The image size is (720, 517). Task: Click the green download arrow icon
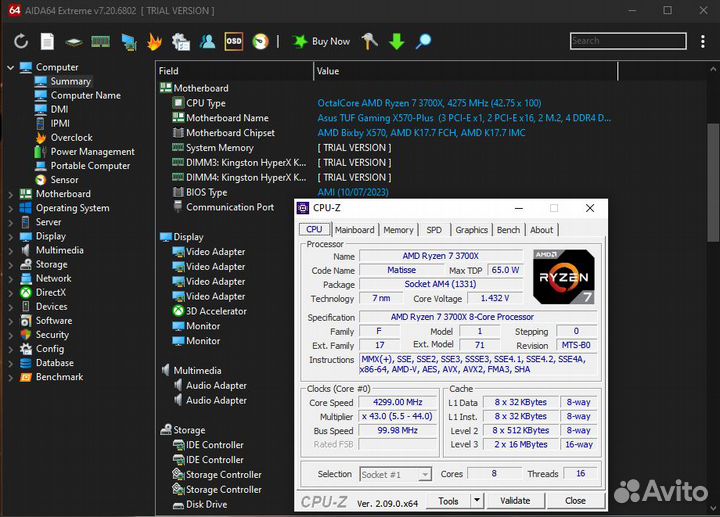click(397, 41)
